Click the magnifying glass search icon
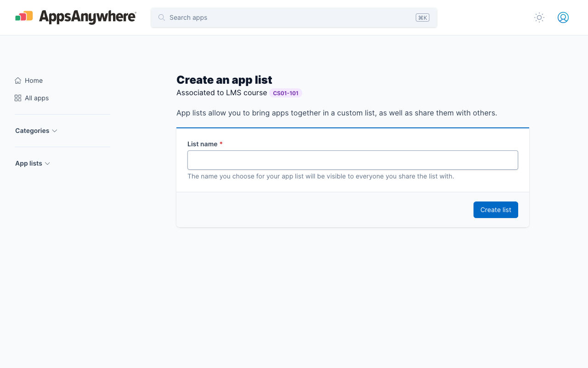 point(162,17)
